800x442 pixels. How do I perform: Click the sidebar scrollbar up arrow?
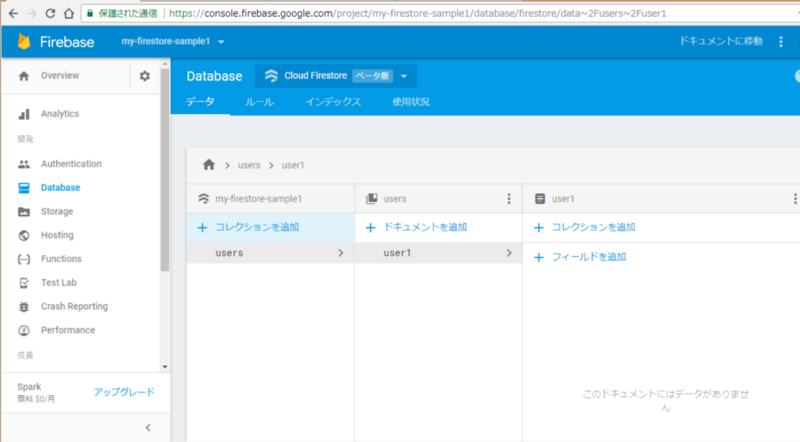pos(164,64)
